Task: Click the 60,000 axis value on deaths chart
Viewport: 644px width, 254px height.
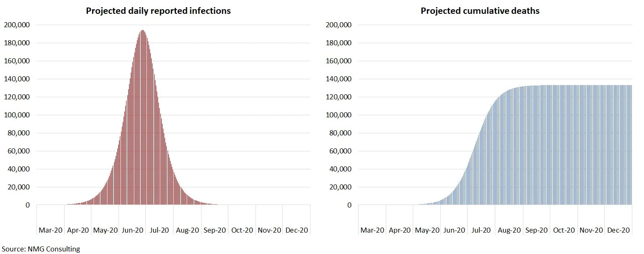Action: click(x=340, y=151)
